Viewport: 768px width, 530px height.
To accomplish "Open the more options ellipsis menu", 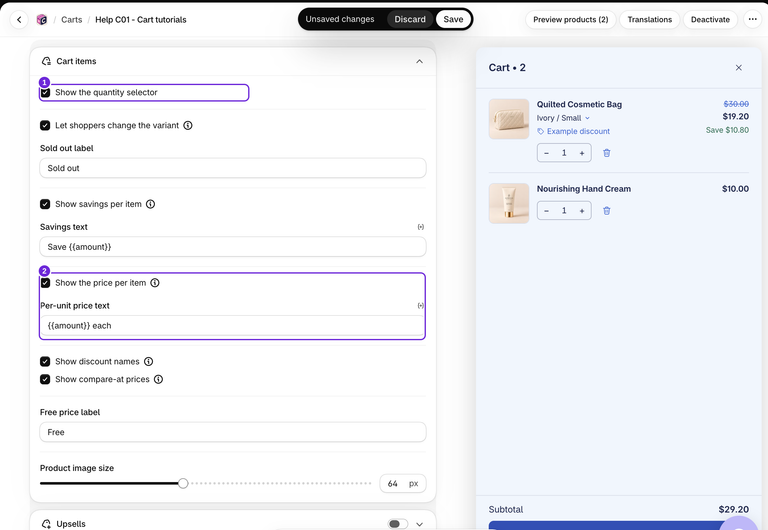I will pos(752,20).
